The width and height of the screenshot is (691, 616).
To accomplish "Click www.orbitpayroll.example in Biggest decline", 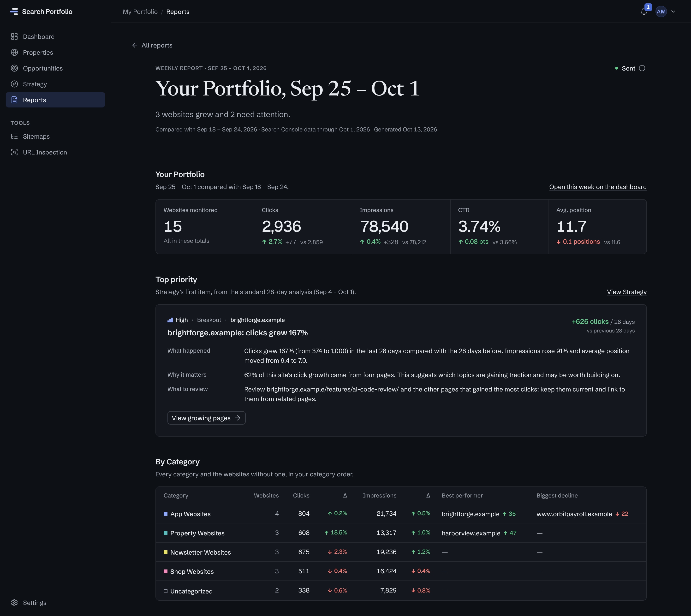I will (x=574, y=514).
